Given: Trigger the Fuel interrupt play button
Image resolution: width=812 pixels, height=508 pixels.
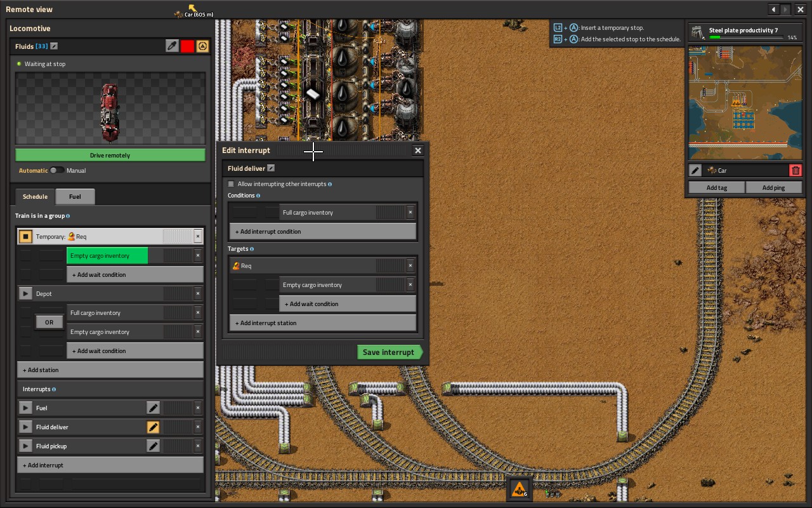Looking at the screenshot, I should coord(25,408).
